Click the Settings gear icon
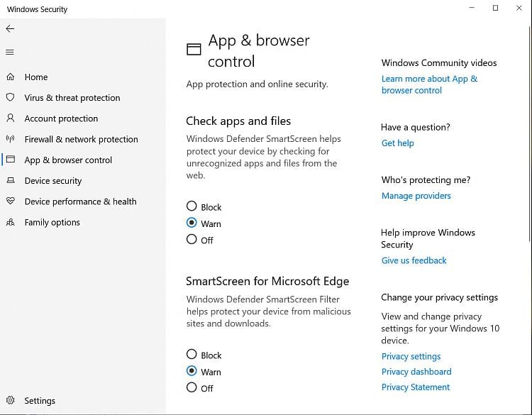 coord(11,400)
